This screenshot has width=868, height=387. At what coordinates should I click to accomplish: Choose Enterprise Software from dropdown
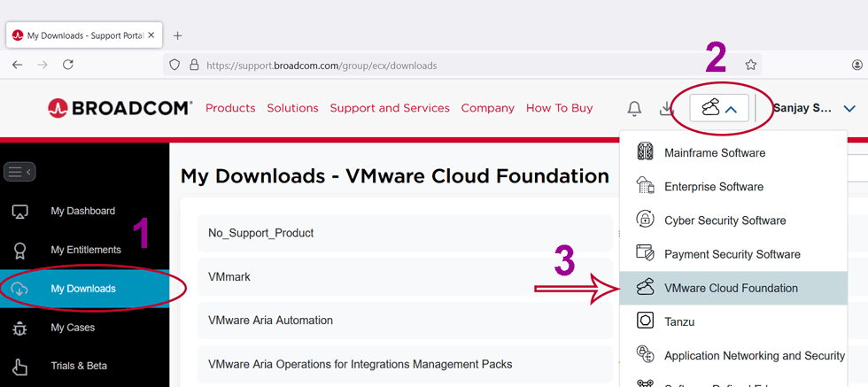click(733, 187)
